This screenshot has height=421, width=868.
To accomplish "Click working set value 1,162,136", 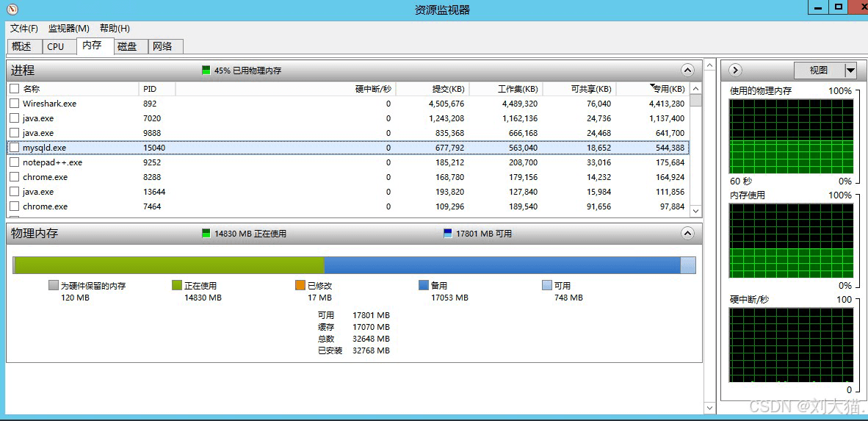I will click(520, 118).
